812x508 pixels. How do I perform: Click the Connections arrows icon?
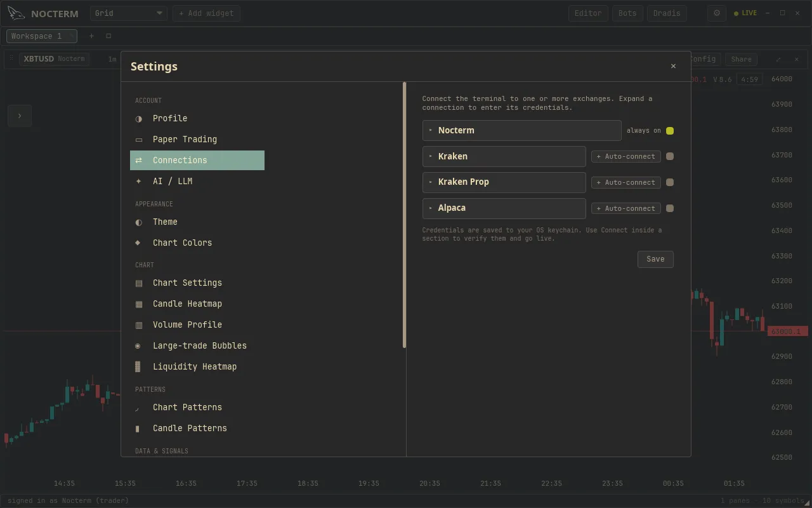click(139, 161)
